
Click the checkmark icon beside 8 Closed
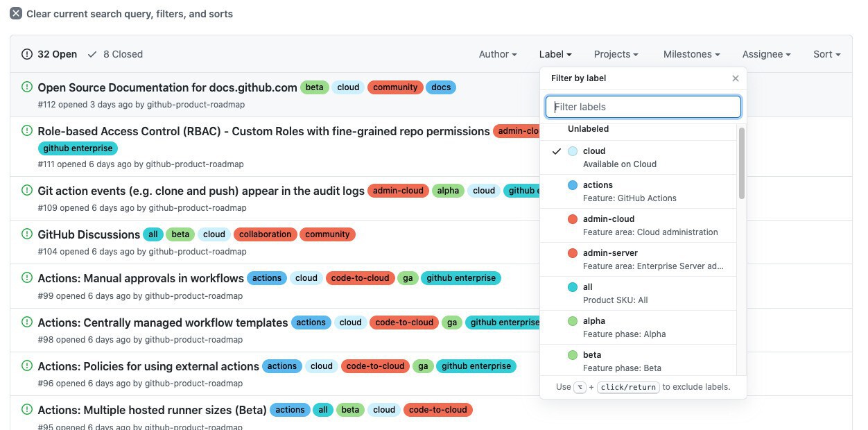click(92, 54)
